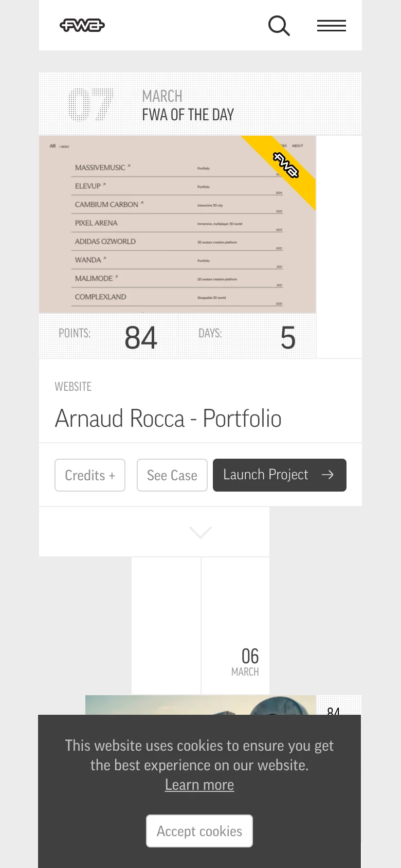Click the dotted 07 date number
This screenshot has width=401, height=868.
pos(90,104)
